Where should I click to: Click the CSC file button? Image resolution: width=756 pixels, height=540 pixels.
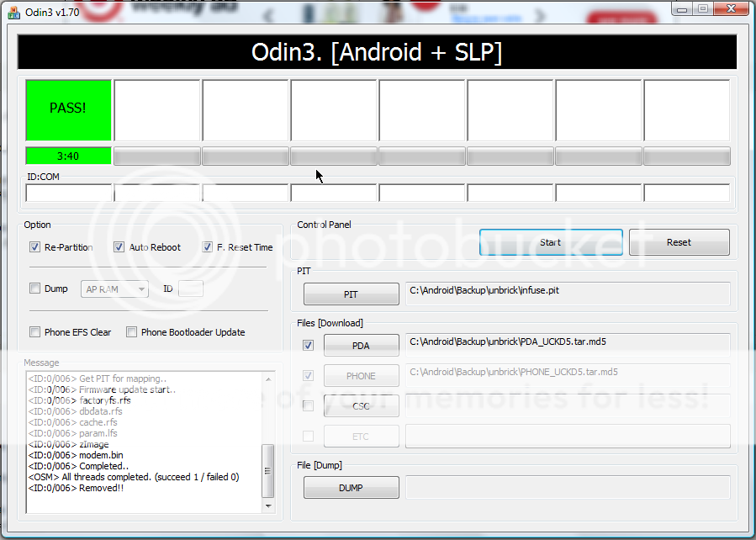pos(361,406)
